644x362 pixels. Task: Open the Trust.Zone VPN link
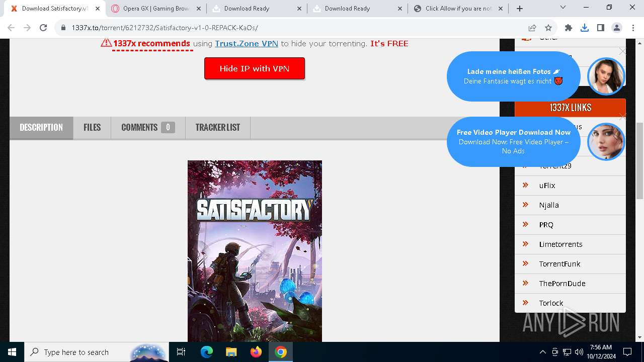(x=247, y=44)
